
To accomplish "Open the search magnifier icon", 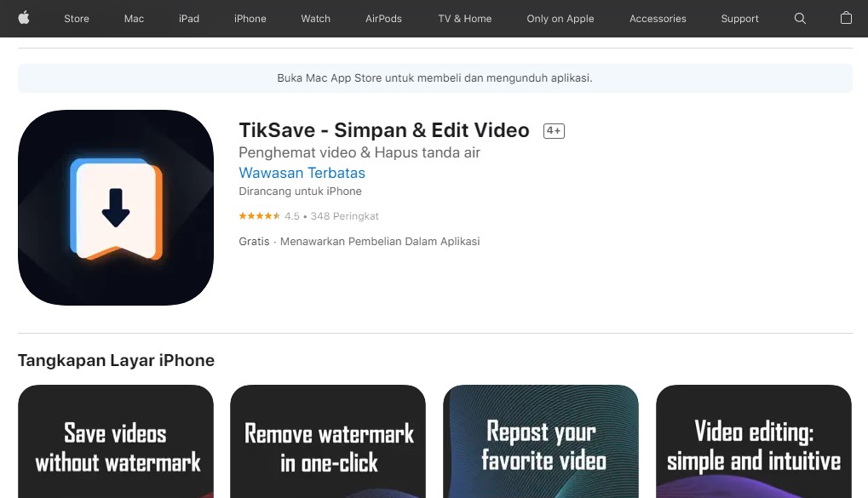I will (800, 18).
